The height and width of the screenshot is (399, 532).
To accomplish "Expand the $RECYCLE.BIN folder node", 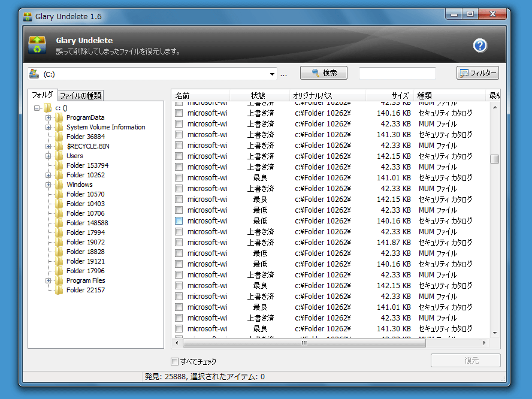I will [48, 146].
